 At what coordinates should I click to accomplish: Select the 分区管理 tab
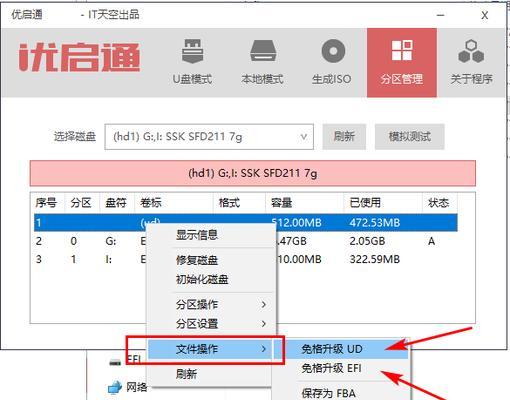coord(402,62)
